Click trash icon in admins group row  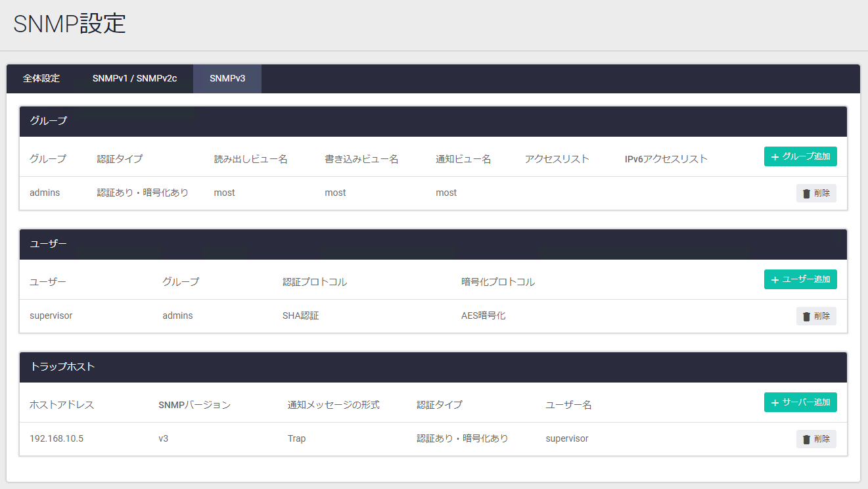pyautogui.click(x=806, y=193)
